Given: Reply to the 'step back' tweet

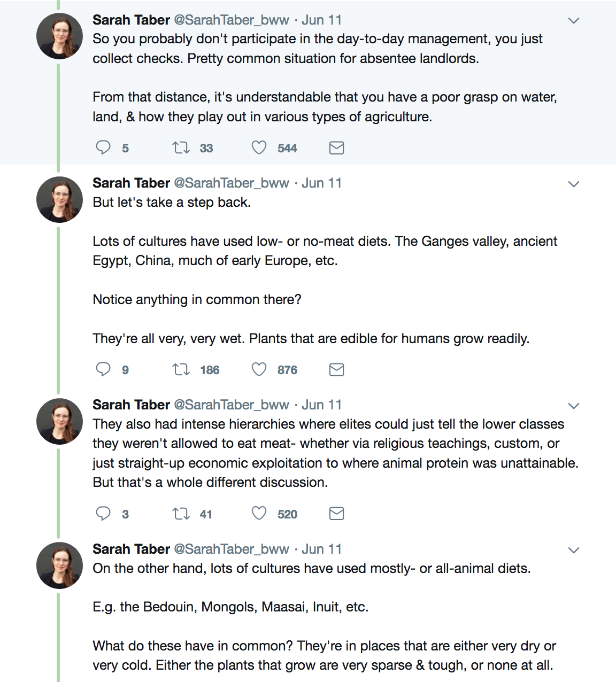Looking at the screenshot, I should [103, 369].
